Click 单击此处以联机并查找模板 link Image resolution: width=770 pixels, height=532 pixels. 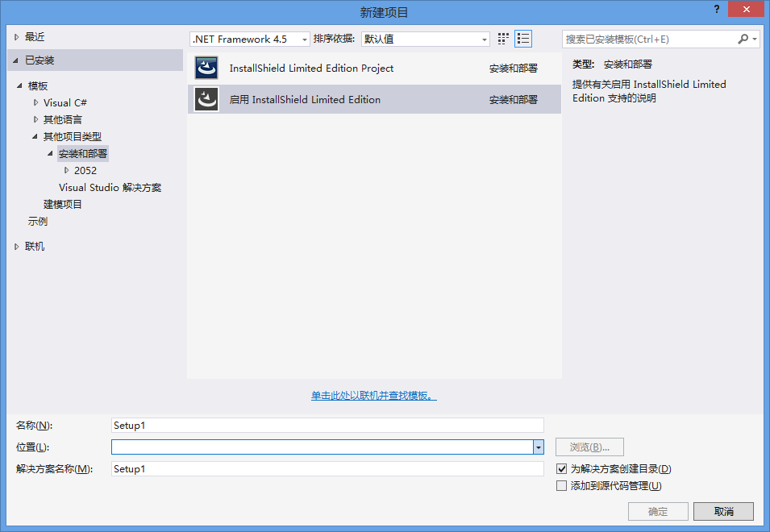coord(374,396)
